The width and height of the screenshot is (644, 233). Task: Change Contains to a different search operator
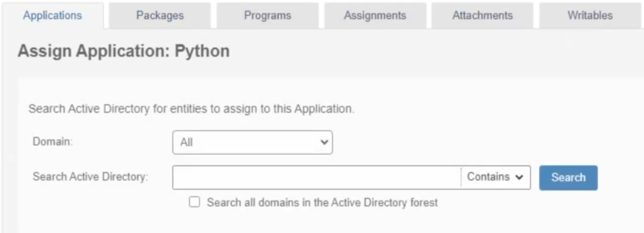pos(494,177)
